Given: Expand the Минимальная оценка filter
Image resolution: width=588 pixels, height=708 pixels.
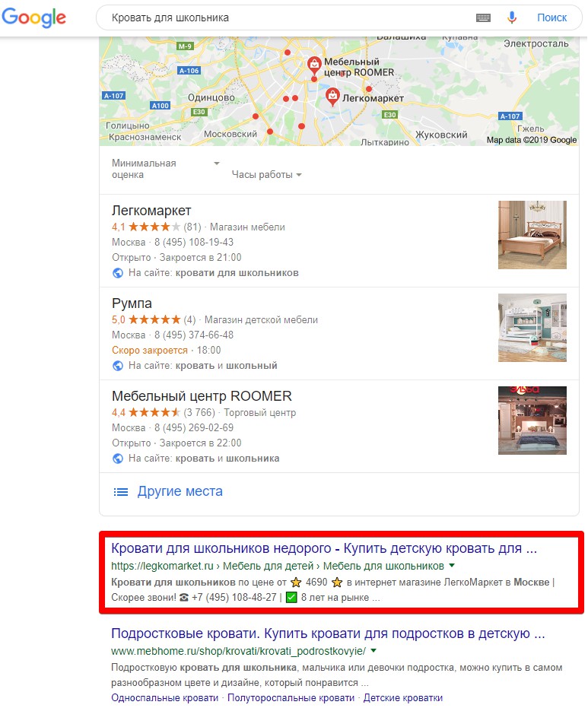Looking at the screenshot, I should coord(165,169).
